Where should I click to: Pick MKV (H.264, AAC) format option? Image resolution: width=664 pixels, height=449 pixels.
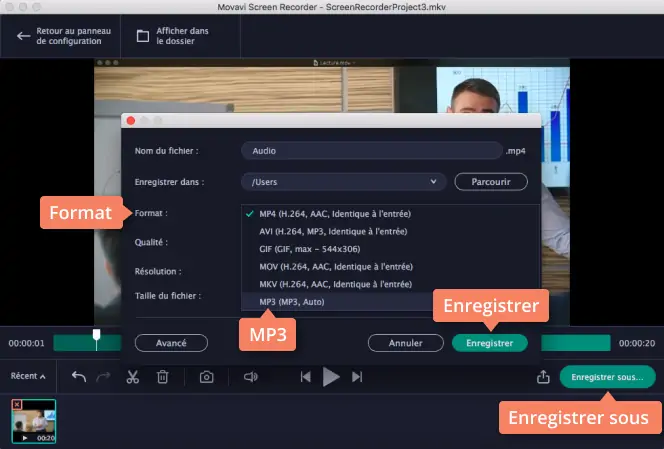pyautogui.click(x=335, y=284)
